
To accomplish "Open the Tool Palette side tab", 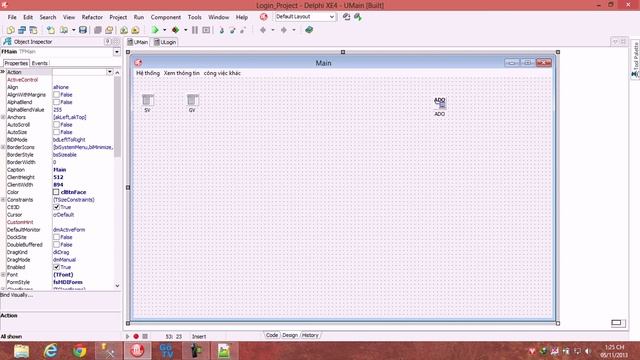I will (636, 60).
